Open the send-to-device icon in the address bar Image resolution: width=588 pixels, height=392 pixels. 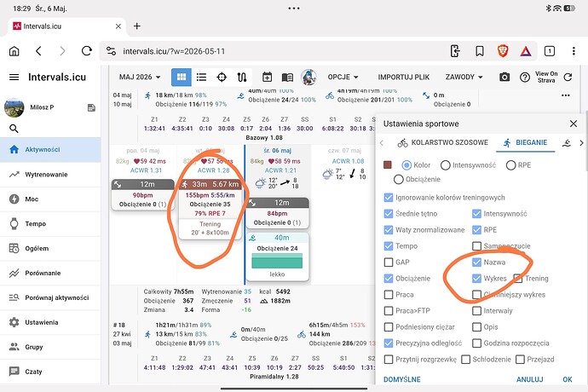pyautogui.click(x=455, y=51)
